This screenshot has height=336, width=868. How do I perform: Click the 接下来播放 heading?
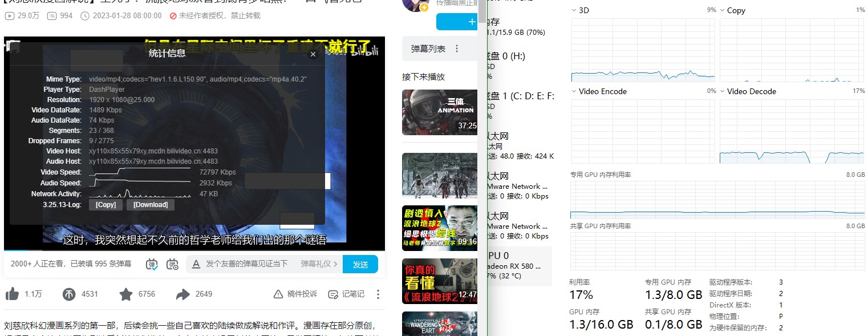tap(423, 76)
